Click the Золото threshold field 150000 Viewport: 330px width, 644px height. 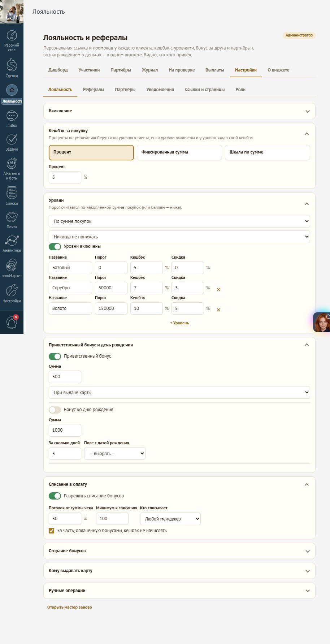111,308
